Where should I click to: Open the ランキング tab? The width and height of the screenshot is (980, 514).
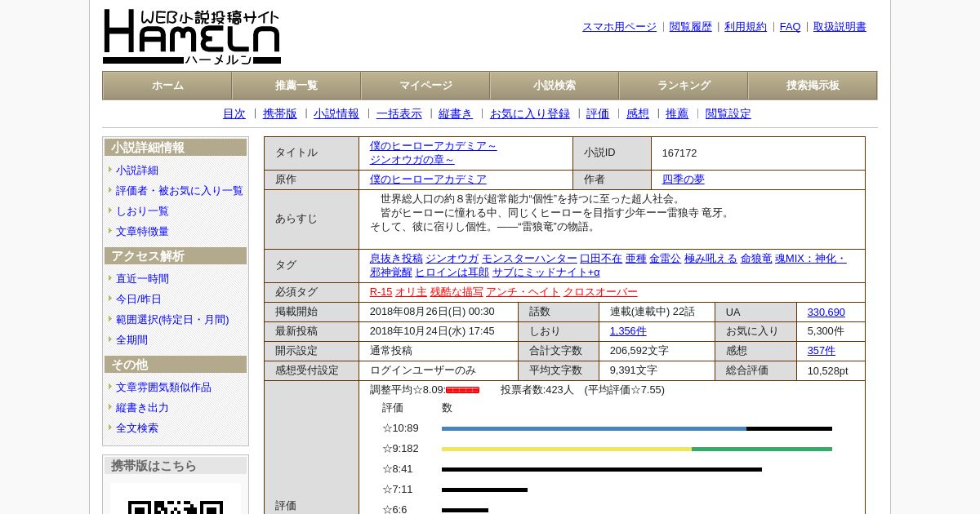684,86
